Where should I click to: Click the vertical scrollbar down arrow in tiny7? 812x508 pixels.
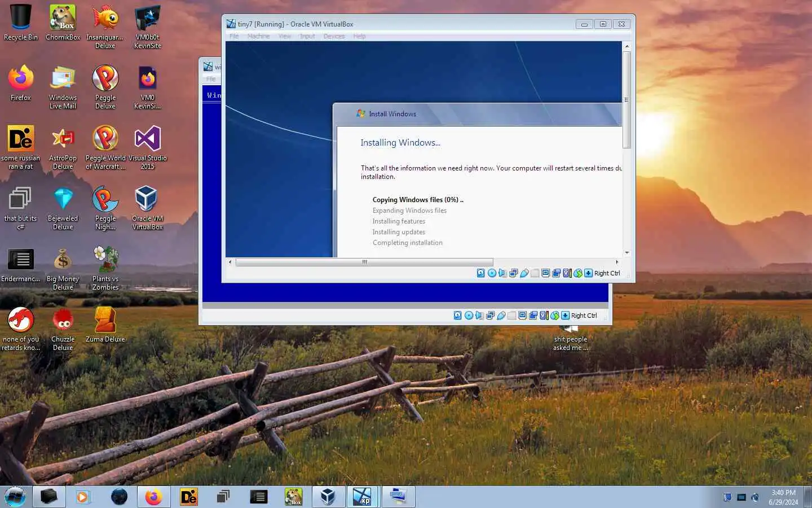pyautogui.click(x=626, y=253)
